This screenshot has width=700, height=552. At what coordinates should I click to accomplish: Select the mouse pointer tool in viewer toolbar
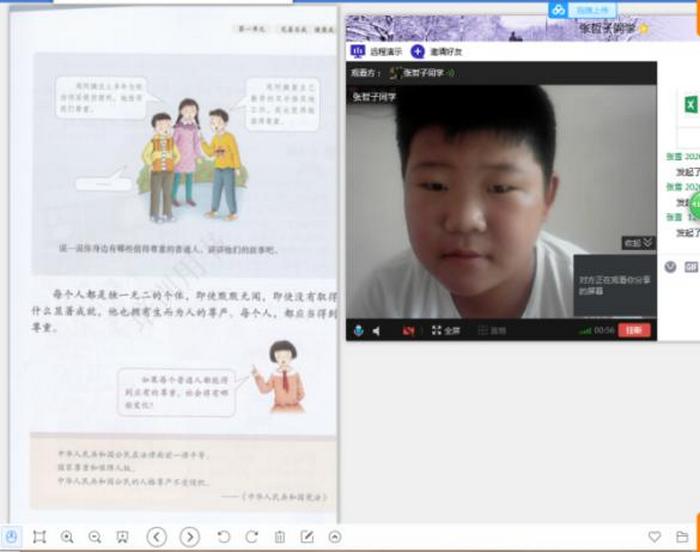11,536
